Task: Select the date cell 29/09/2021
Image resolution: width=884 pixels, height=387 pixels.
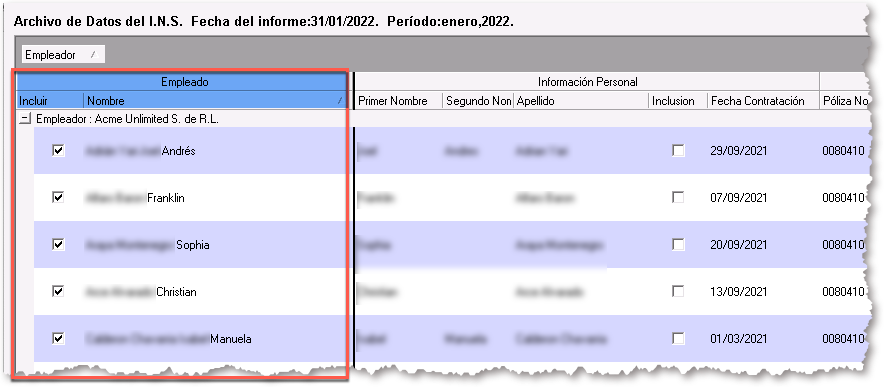Action: pyautogui.click(x=763, y=151)
